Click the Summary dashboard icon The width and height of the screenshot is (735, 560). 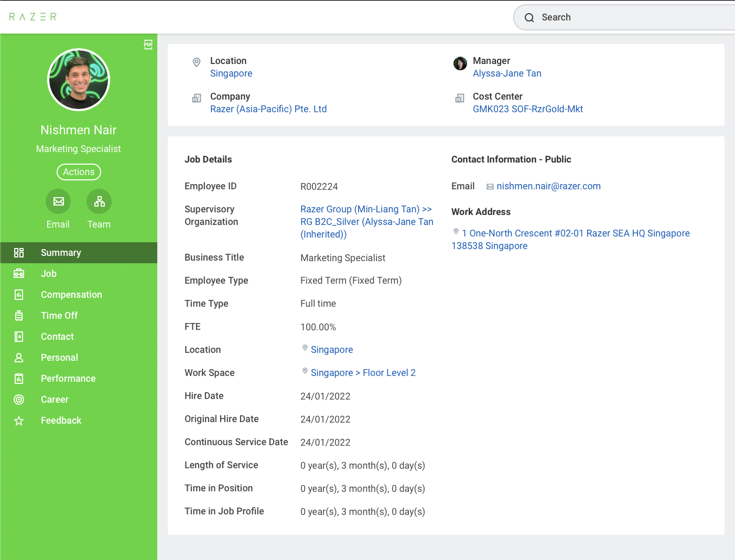tap(19, 253)
